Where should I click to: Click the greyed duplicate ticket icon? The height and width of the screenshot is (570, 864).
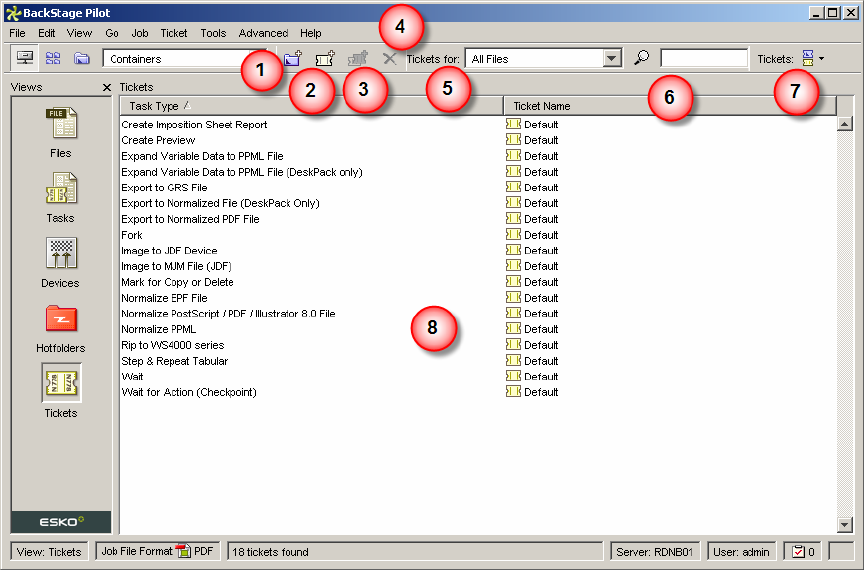[357, 58]
